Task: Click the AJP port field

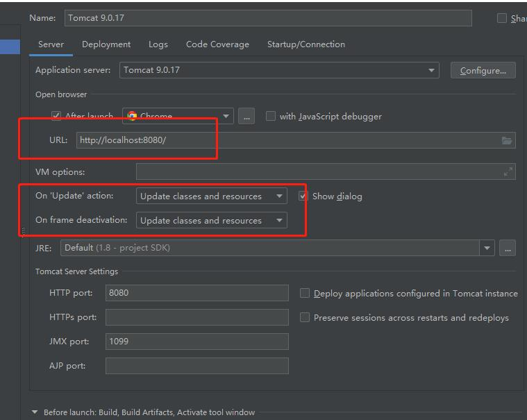Action: tap(197, 366)
